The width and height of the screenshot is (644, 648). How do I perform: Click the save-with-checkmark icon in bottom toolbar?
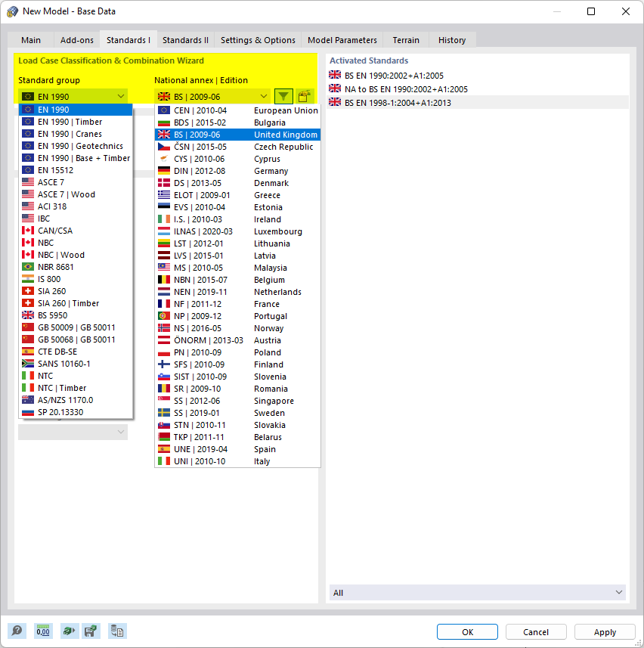click(x=91, y=631)
